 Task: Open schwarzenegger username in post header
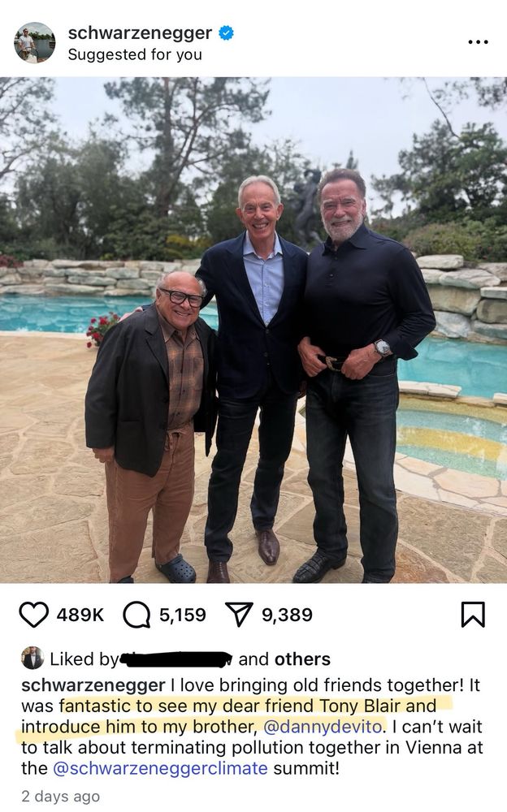[140, 32]
